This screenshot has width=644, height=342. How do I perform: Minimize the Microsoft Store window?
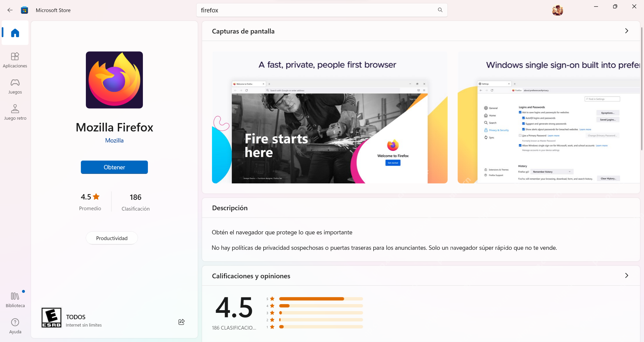[x=596, y=7]
